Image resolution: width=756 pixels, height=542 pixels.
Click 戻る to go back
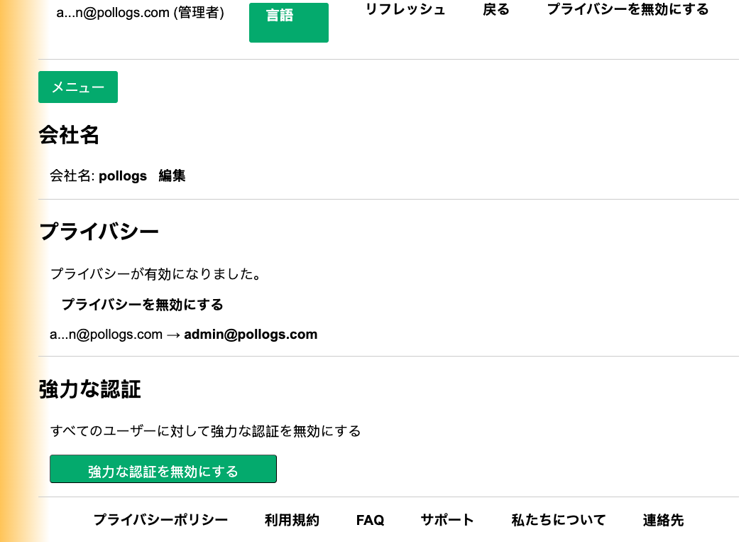pyautogui.click(x=495, y=10)
